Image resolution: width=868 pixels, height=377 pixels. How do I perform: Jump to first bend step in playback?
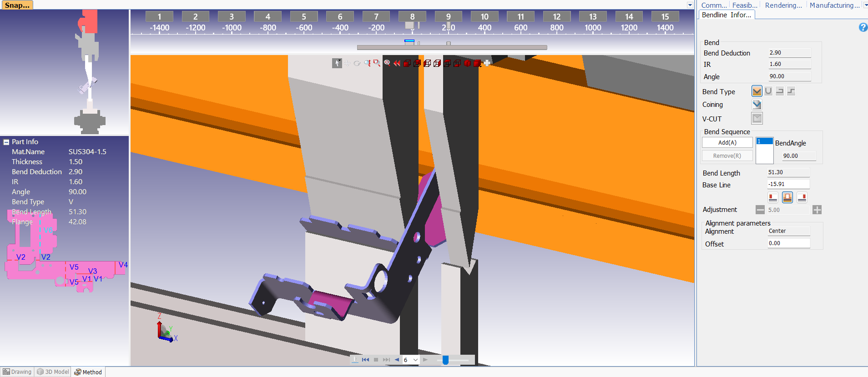[365, 360]
